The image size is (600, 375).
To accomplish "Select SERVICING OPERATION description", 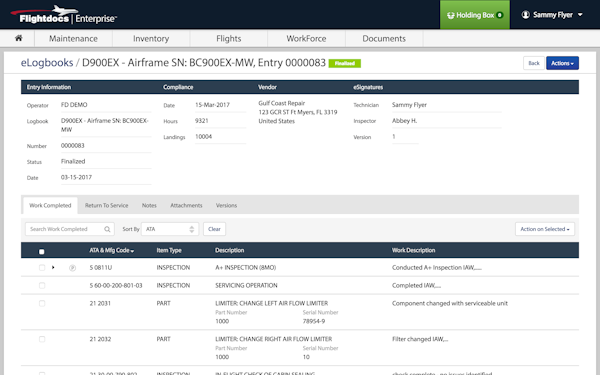I will click(x=246, y=285).
